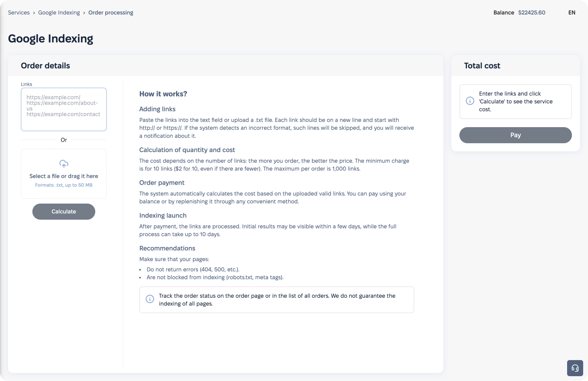Click the upload cloud icon
This screenshot has width=588, height=381.
click(x=64, y=164)
